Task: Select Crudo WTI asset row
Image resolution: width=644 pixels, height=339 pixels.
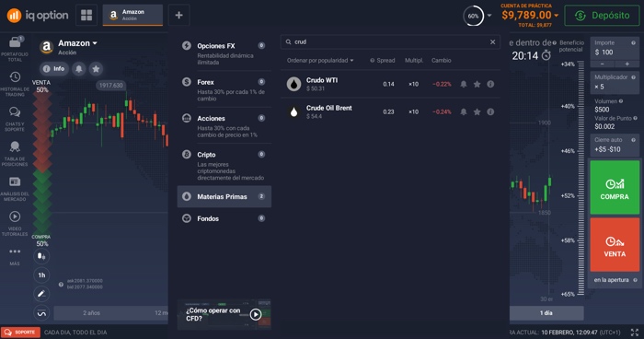Action: coord(390,84)
